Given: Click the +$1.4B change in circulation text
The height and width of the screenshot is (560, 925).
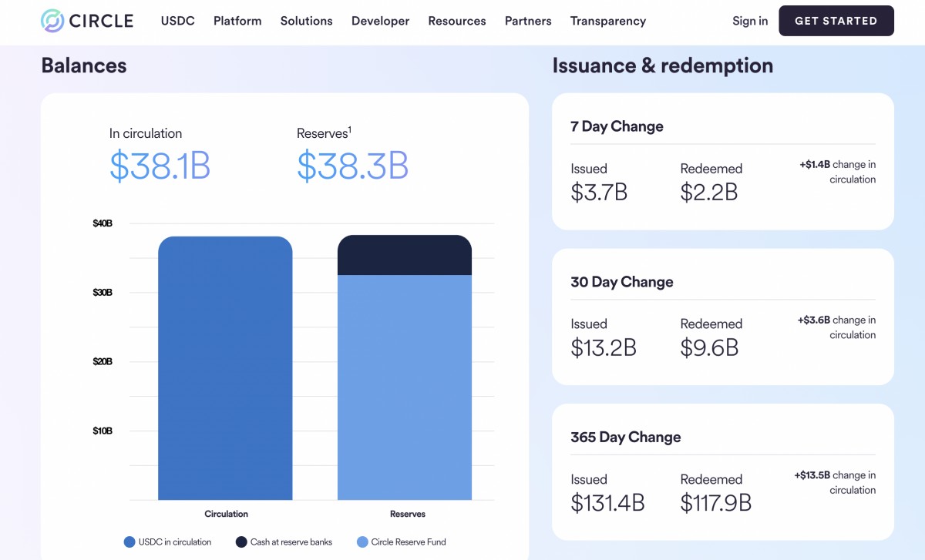Looking at the screenshot, I should tap(838, 172).
